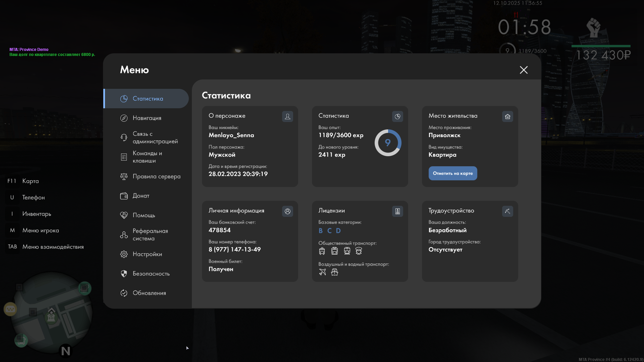Click the airplane license icon
644x362 pixels.
(322, 272)
